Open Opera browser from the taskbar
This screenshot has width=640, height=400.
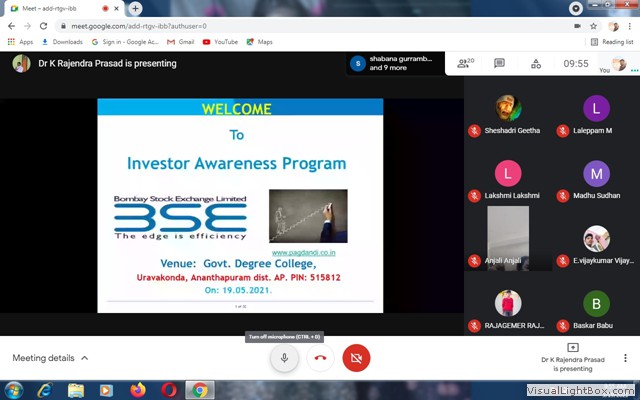168,389
